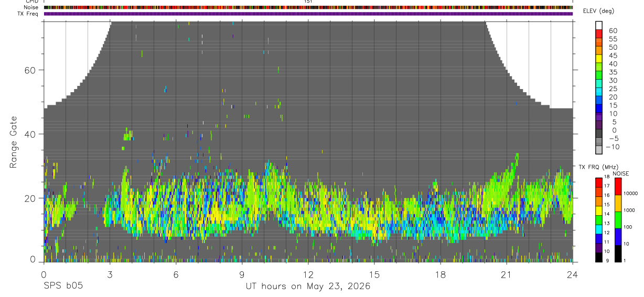The height and width of the screenshot is (297, 644).
Task: Click the x-axis tick label 18
Action: point(441,274)
